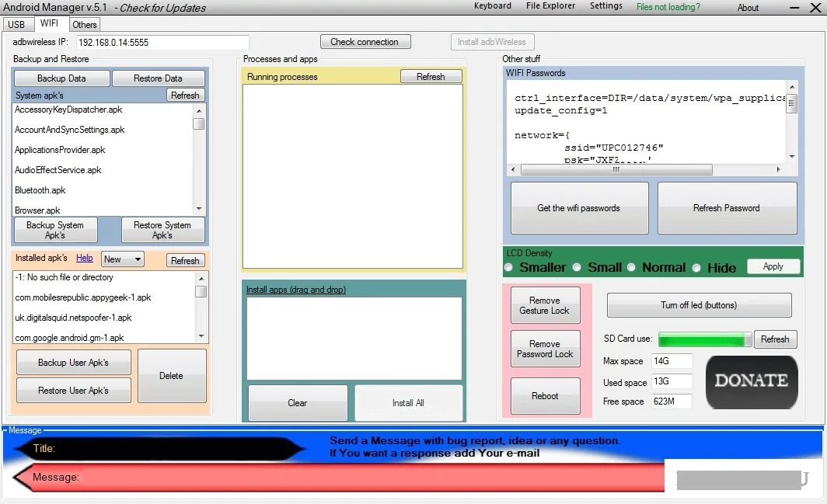Select ApplicationsProvider.apk in system list
The width and height of the screenshot is (827, 504).
(60, 150)
